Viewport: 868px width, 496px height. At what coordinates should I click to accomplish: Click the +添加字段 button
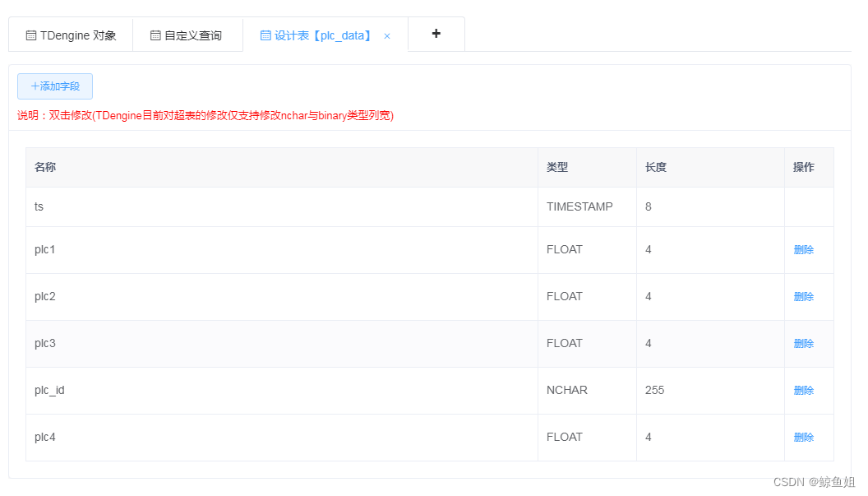tap(55, 86)
